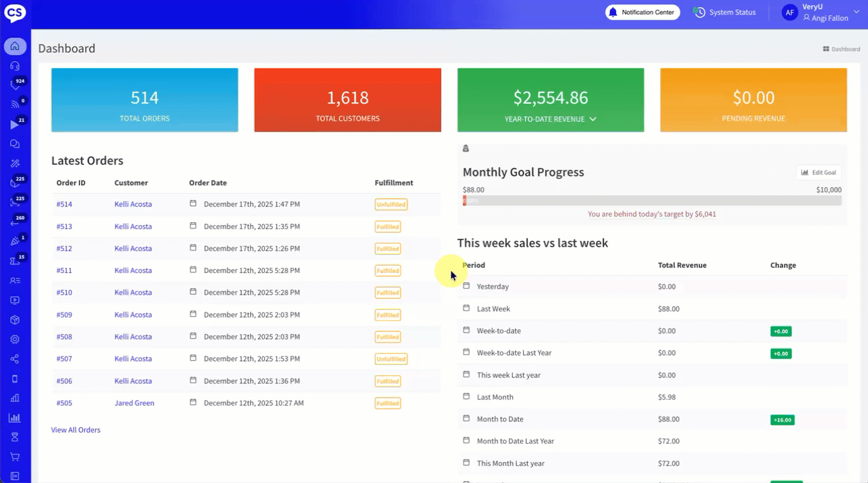Open the Notification Center

pos(641,12)
